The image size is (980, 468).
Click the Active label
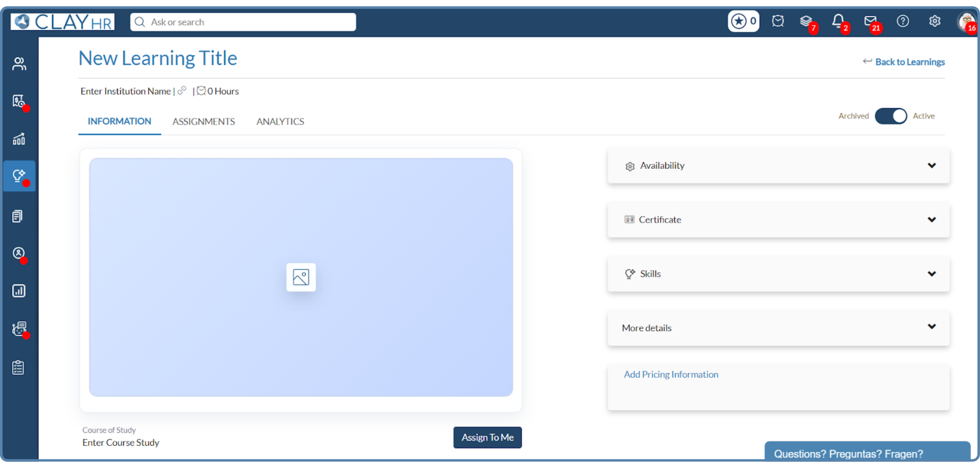[924, 116]
